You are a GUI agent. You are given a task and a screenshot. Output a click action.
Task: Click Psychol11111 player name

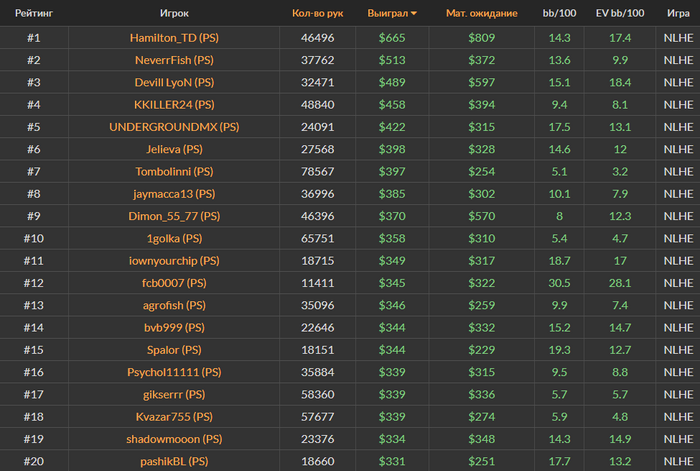pos(163,371)
